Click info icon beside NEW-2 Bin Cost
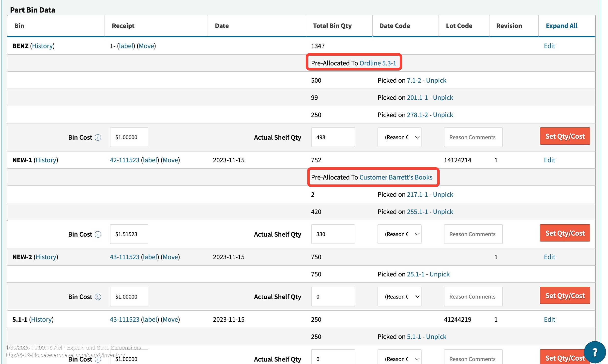The width and height of the screenshot is (608, 364). click(x=98, y=297)
